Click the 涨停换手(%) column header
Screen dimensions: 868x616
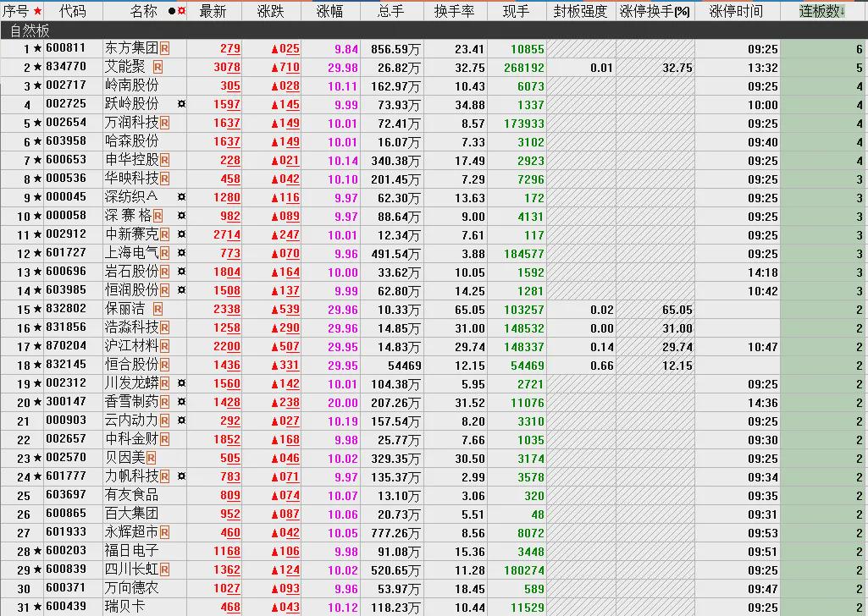[x=655, y=11]
